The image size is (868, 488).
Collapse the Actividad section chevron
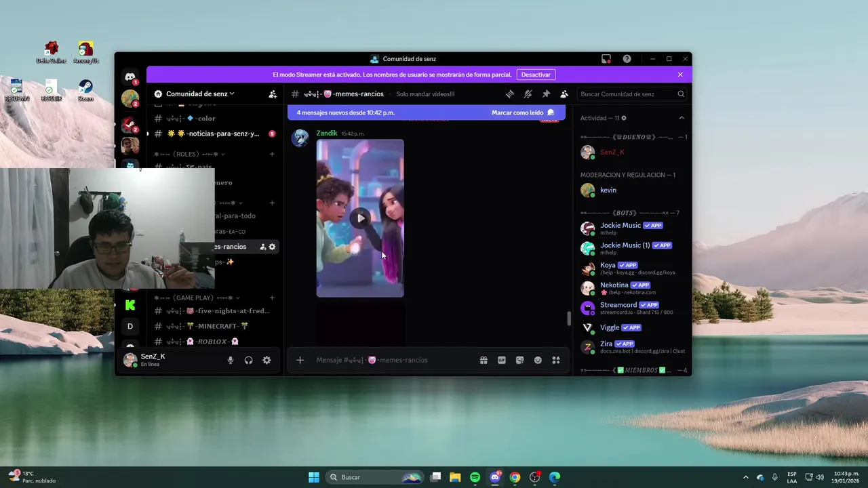682,118
